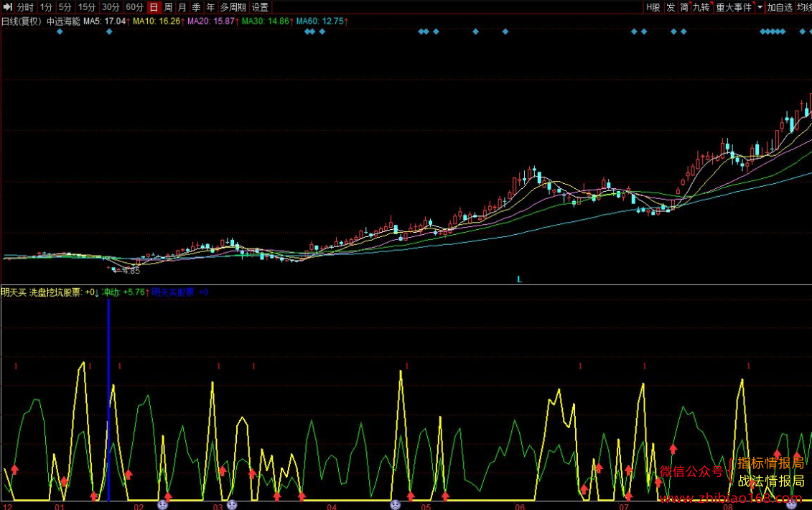Click the 06 month label on the time axis
Image resolution: width=812 pixels, height=510 pixels.
coord(520,506)
